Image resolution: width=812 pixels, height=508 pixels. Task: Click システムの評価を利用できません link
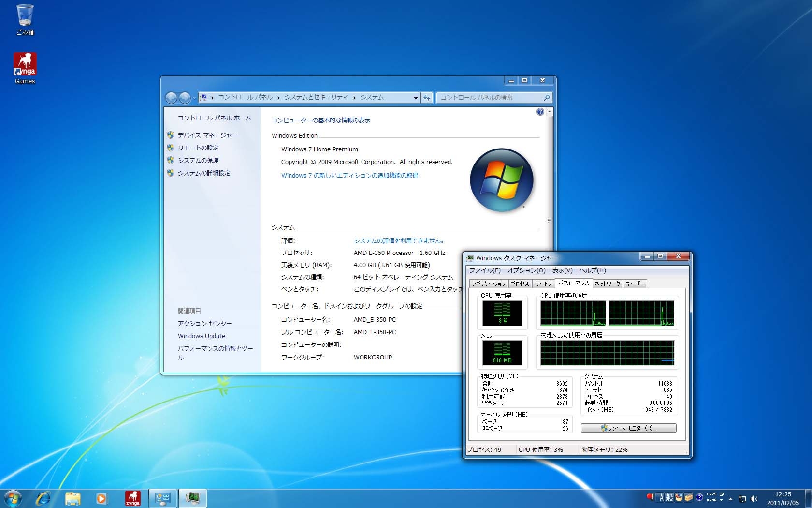click(x=399, y=241)
